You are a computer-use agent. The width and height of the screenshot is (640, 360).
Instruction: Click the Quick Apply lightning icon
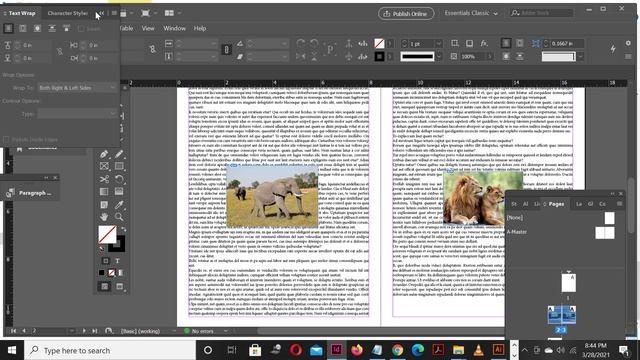(x=613, y=49)
